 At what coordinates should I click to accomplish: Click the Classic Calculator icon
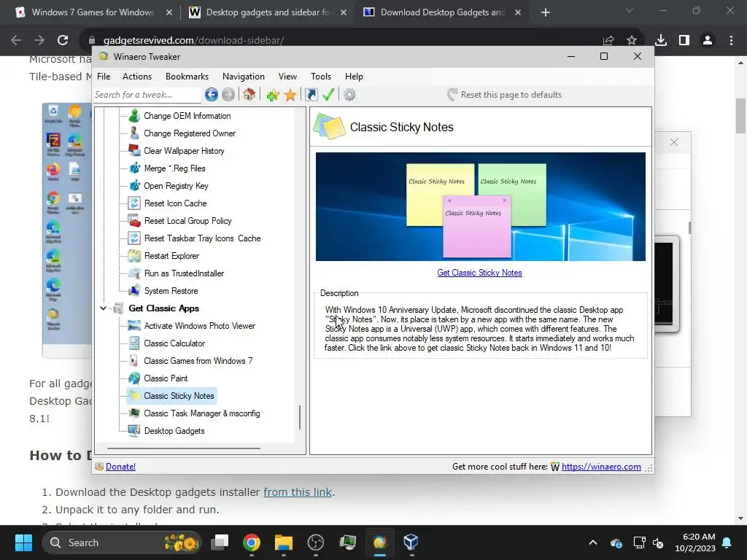click(x=134, y=343)
